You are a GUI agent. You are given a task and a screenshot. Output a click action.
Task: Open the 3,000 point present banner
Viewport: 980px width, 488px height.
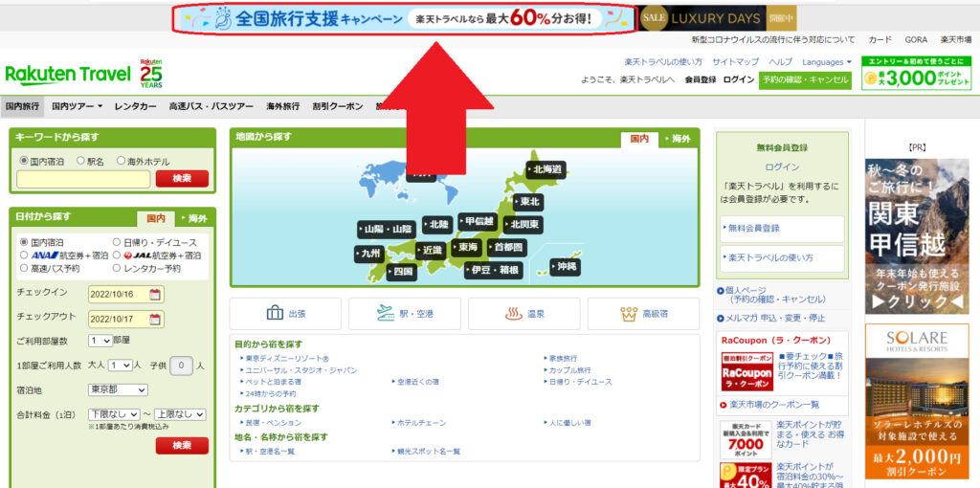(x=916, y=73)
